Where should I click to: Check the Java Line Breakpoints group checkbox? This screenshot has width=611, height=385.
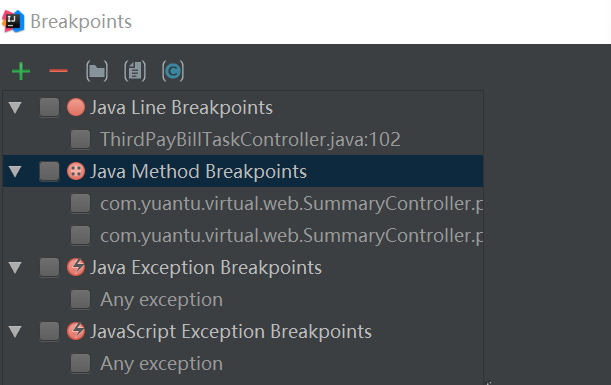tap(49, 108)
